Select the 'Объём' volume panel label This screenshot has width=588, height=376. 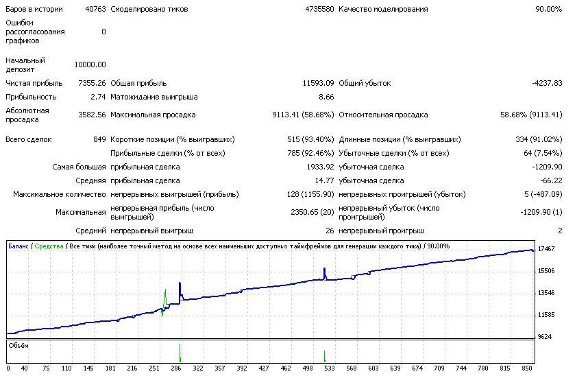pyautogui.click(x=19, y=346)
